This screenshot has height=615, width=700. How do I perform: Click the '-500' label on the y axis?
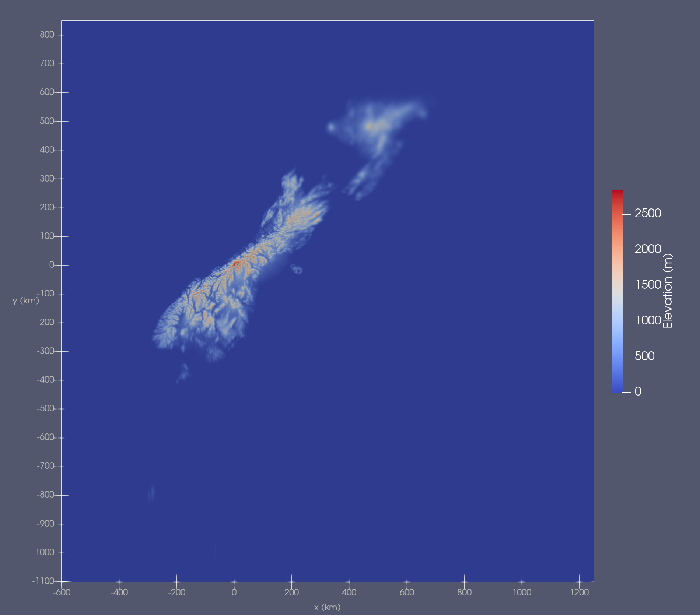pyautogui.click(x=45, y=408)
